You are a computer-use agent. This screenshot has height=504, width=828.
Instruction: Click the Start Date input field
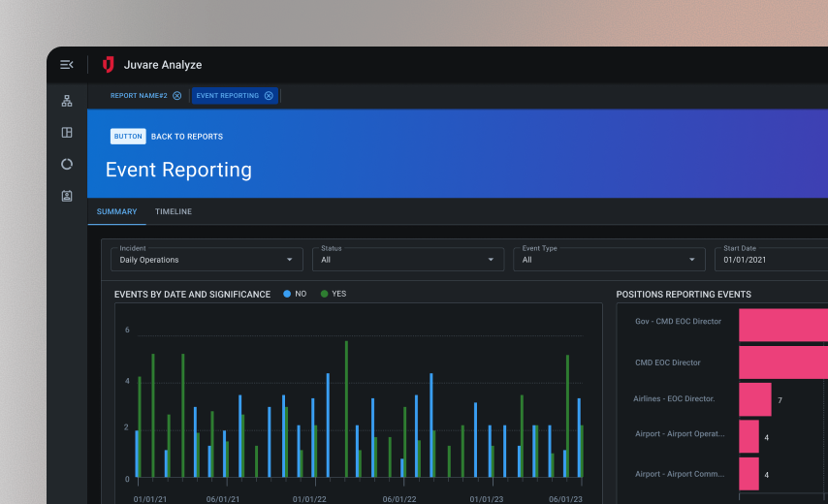(771, 259)
